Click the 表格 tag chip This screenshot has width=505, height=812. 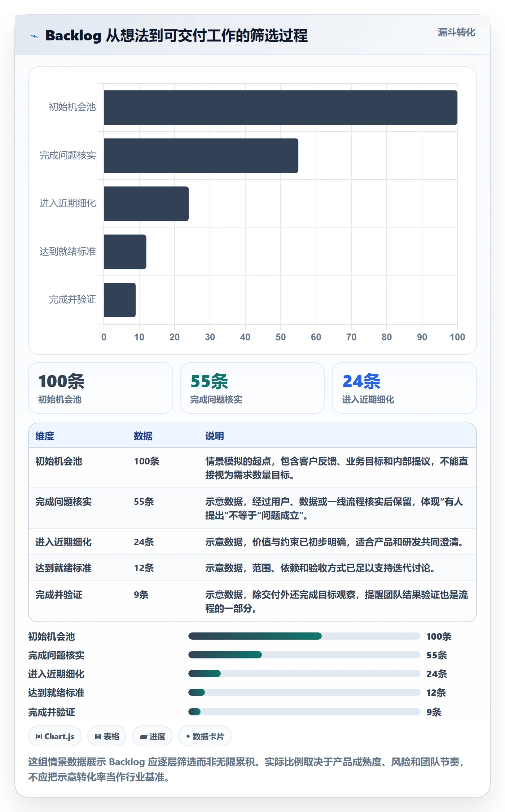[107, 736]
